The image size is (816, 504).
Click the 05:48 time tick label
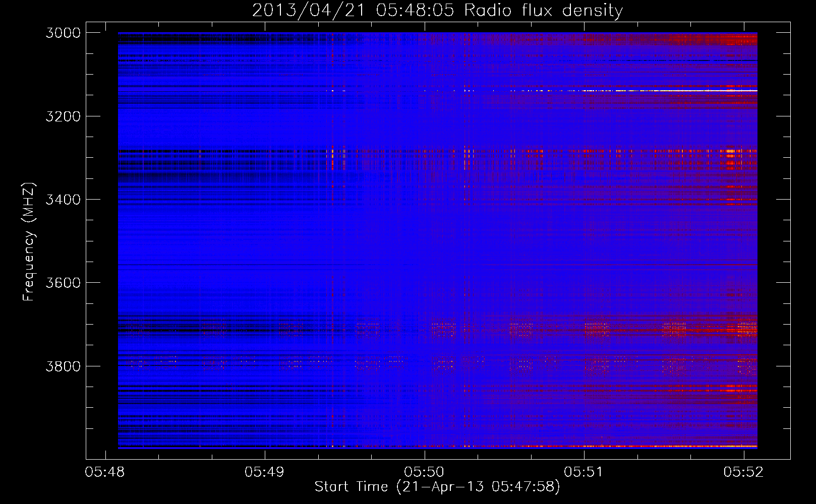coord(105,472)
